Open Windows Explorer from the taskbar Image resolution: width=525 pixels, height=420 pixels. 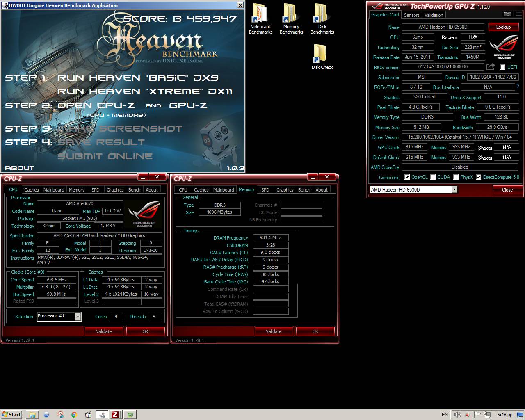(32, 415)
